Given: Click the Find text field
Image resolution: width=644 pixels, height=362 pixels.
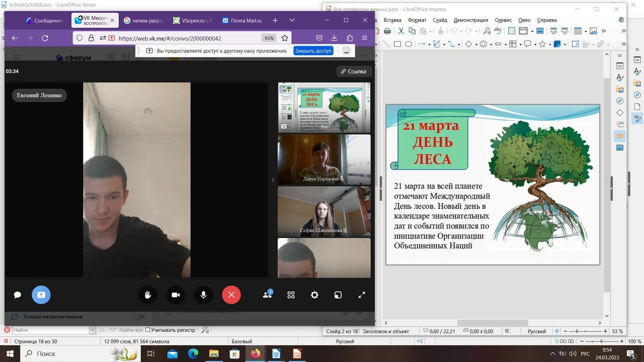Looking at the screenshot, I should (50, 330).
